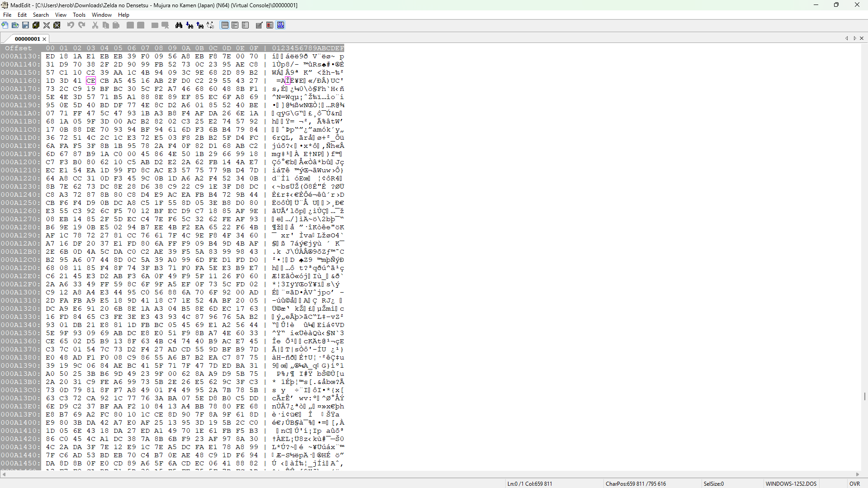This screenshot has height=488, width=868.
Task: Toggle OVR overwrite indicator in status bar
Action: coord(854,484)
